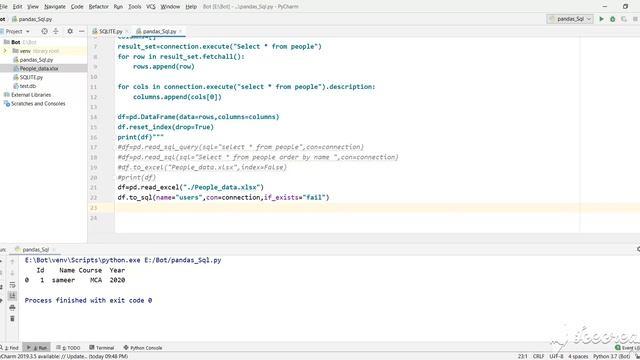Select the pandas_Sql tab in Run panel
The image size is (640, 360).
[36, 249]
